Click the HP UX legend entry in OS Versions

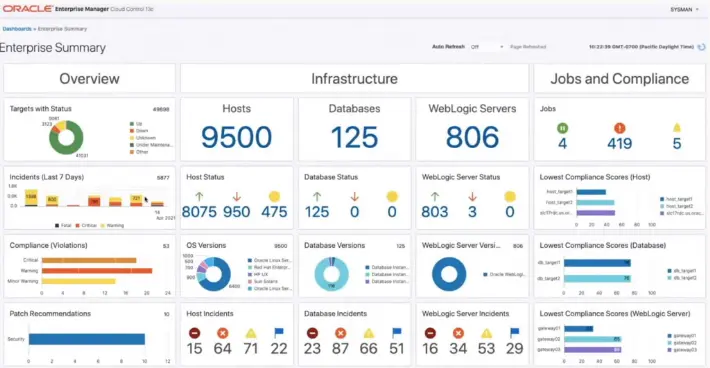(x=258, y=274)
